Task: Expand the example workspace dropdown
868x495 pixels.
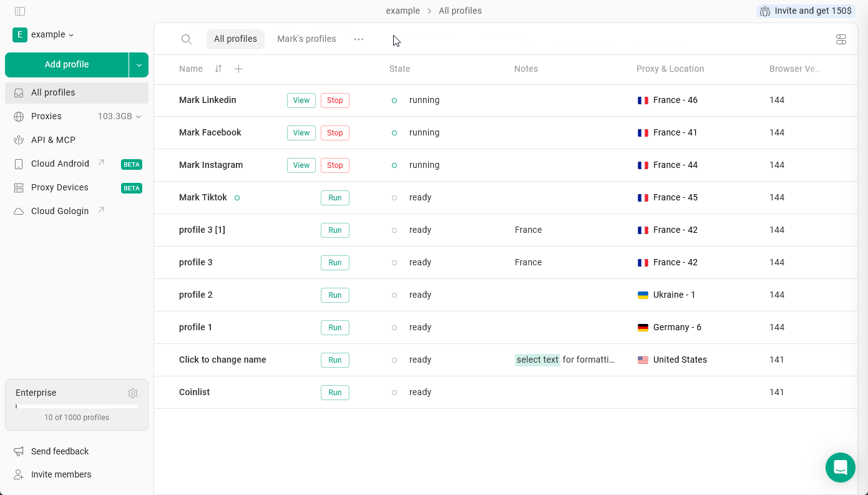Action: pos(71,34)
